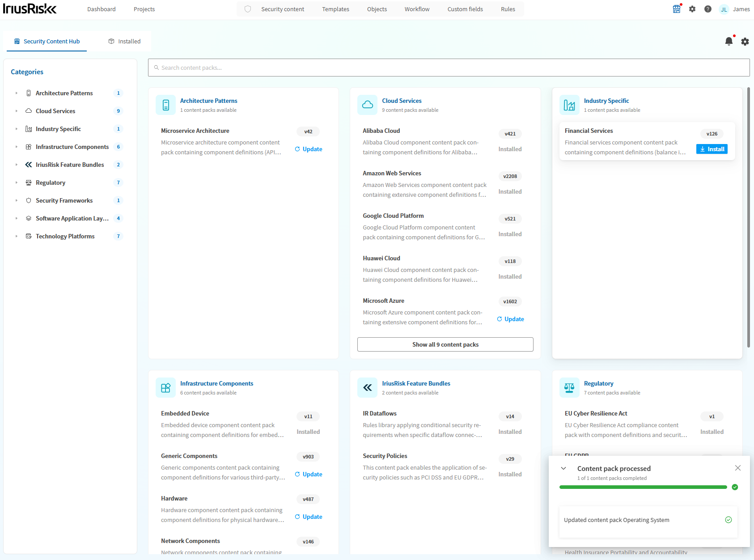Expand Technology Platforms category arrow
Screen dimensions: 754x560
17,236
